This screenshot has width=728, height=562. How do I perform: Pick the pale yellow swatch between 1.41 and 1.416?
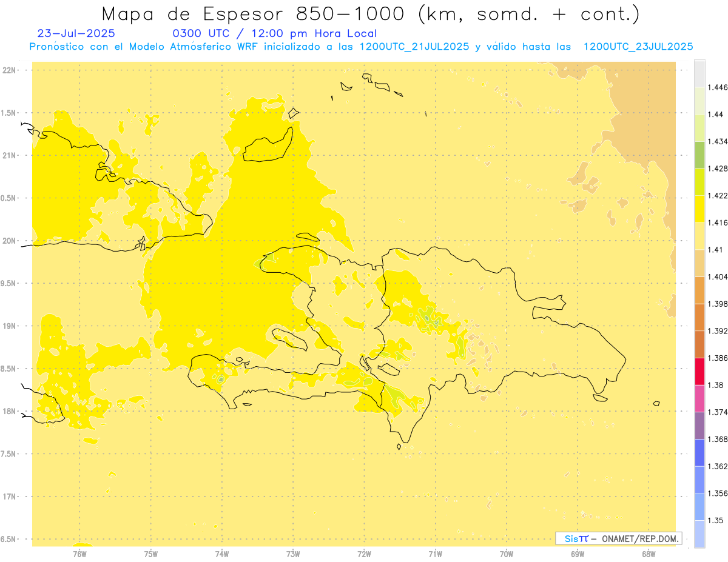[x=699, y=236]
